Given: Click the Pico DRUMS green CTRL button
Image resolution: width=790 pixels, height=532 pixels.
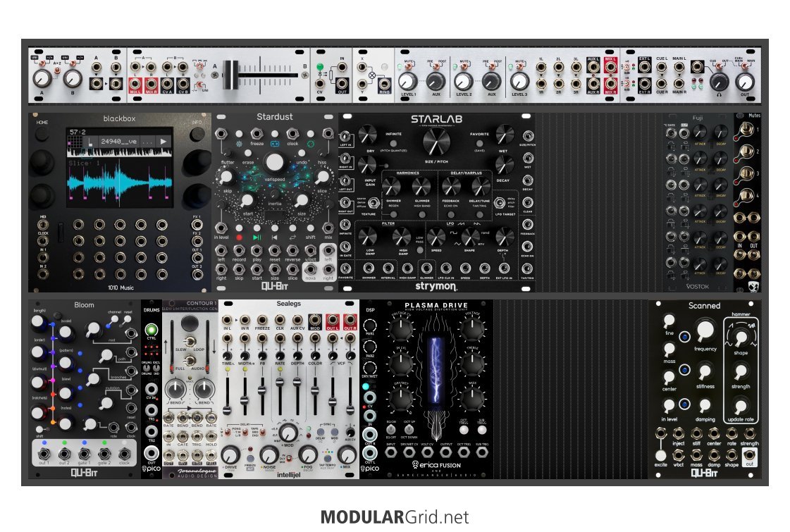Looking at the screenshot, I should (x=151, y=330).
